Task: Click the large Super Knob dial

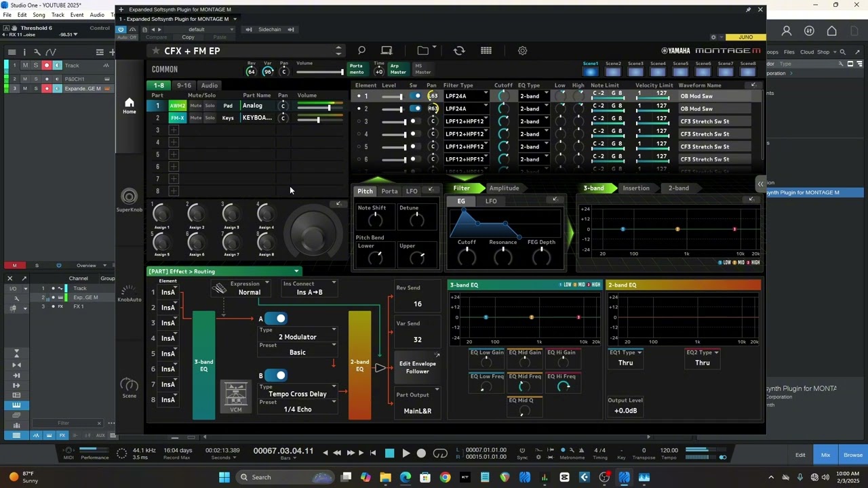Action: click(313, 232)
